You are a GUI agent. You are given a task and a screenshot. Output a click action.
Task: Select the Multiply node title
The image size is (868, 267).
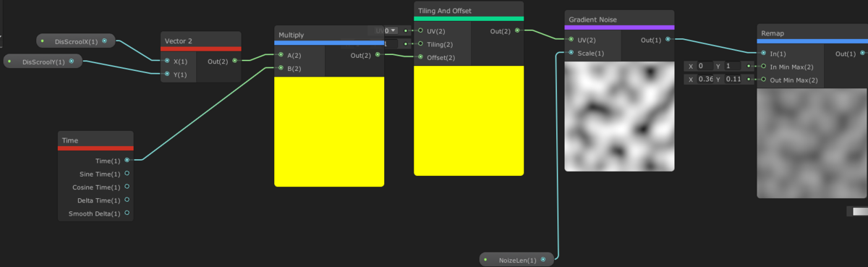tap(292, 35)
